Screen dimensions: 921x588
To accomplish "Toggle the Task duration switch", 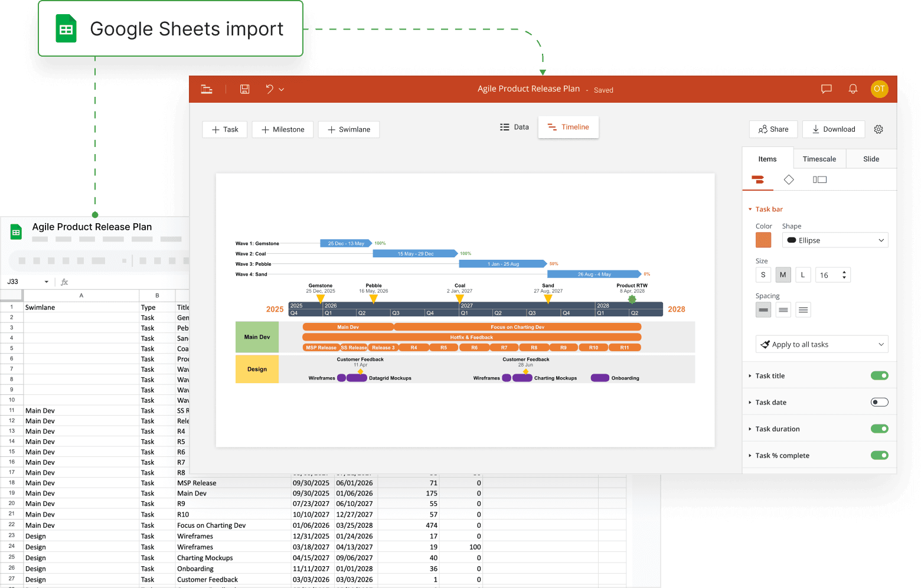I will [x=880, y=429].
